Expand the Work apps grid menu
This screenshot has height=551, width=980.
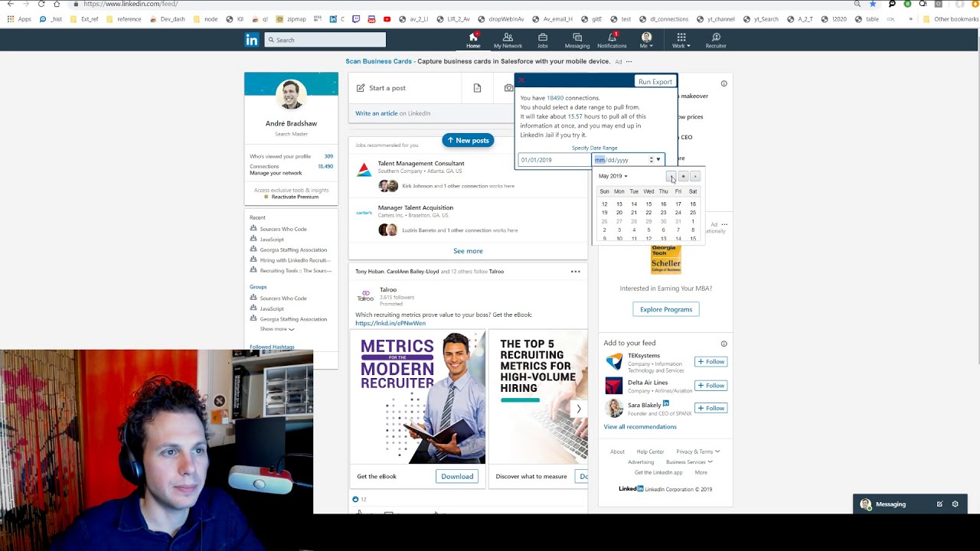[681, 40]
